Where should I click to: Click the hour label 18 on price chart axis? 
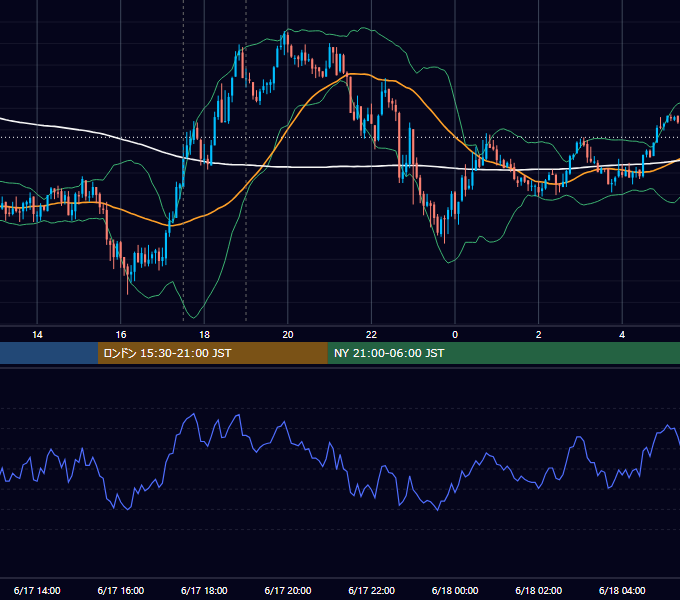point(204,335)
